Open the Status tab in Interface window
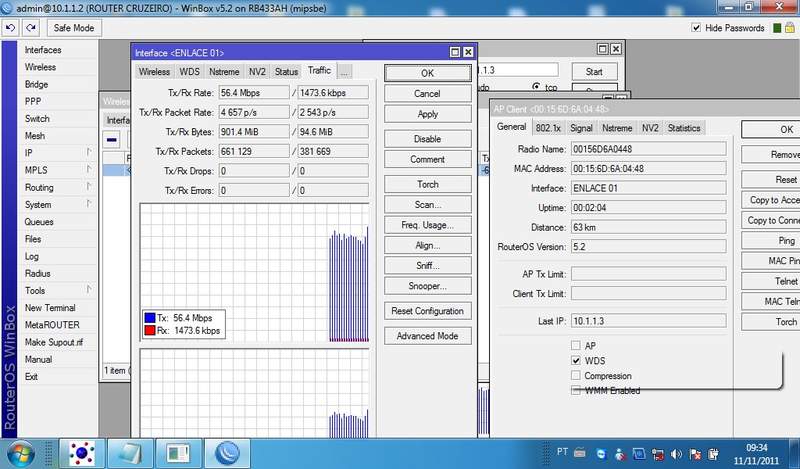The height and width of the screenshot is (469, 800). 286,72
